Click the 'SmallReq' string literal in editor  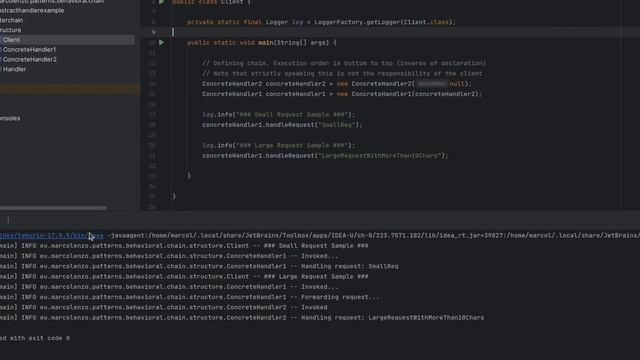pos(337,125)
